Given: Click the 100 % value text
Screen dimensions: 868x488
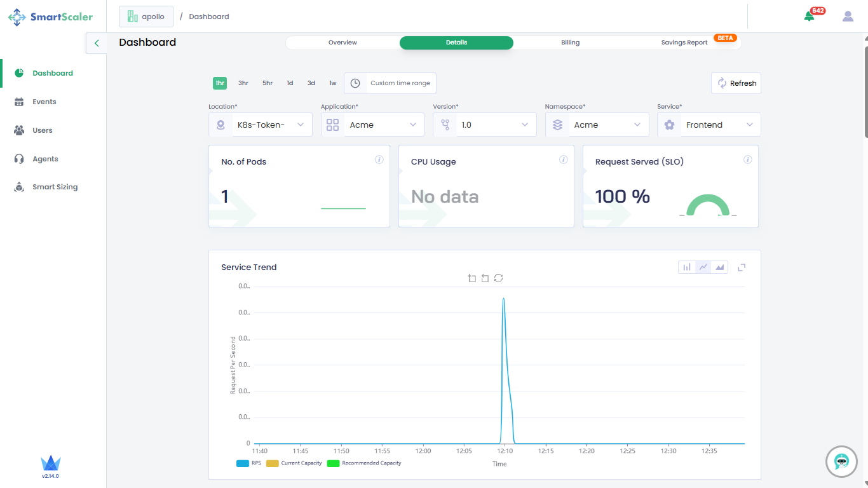Looking at the screenshot, I should pos(623,196).
